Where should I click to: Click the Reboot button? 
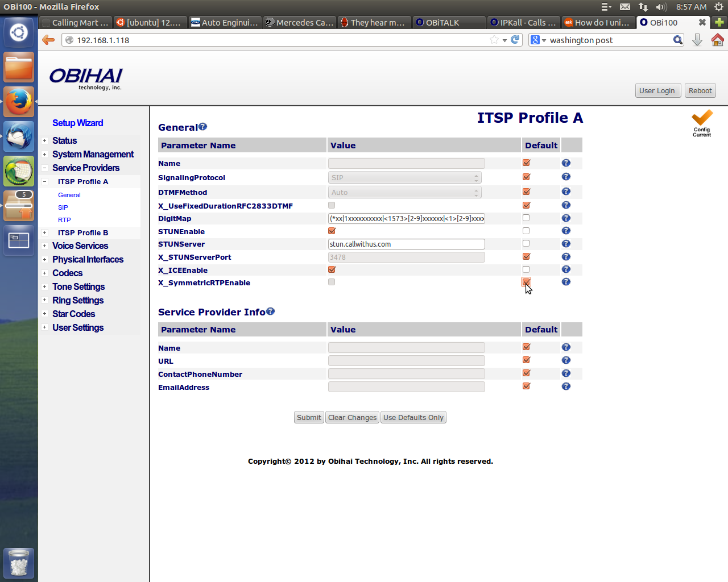(x=700, y=90)
